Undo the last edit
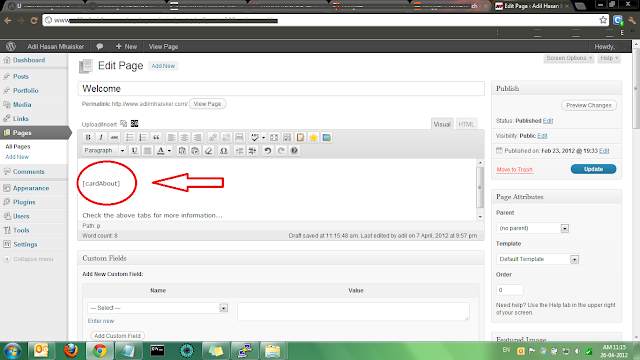 [268, 151]
